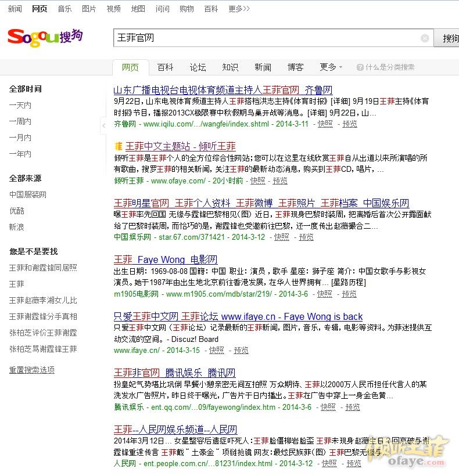Open result 王菲非官网_腾讯娱乐_腾讯网
459x476 pixels.
coord(175,373)
